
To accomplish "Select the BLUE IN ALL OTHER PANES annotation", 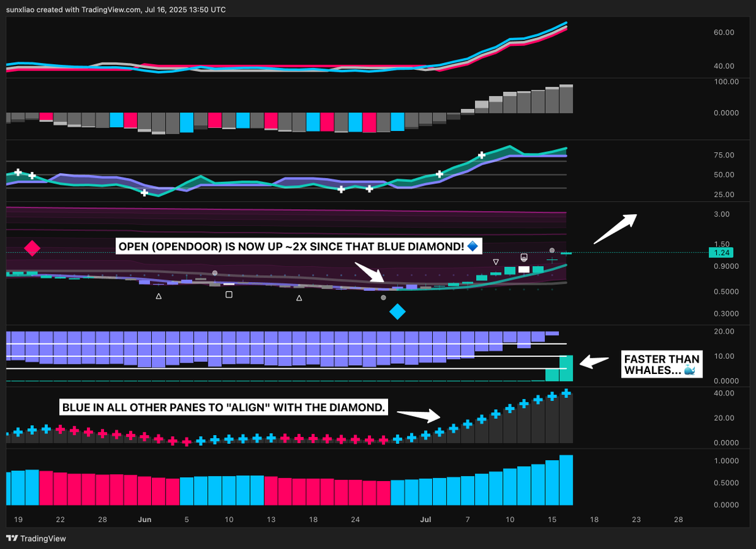I will pyautogui.click(x=224, y=407).
